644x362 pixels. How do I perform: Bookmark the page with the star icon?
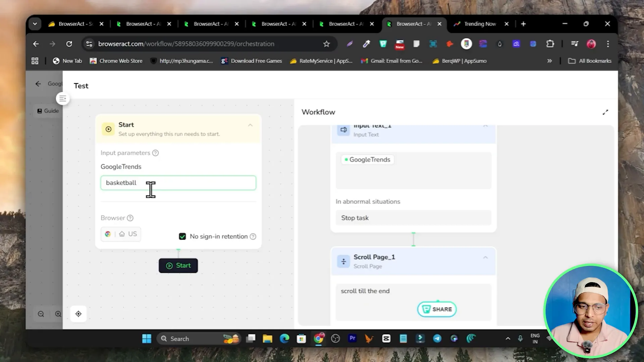(x=327, y=44)
